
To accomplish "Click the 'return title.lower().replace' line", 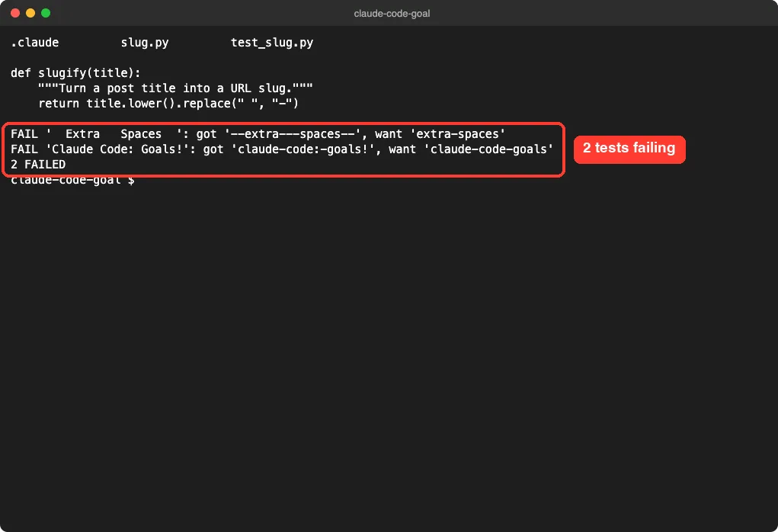I will click(168, 104).
